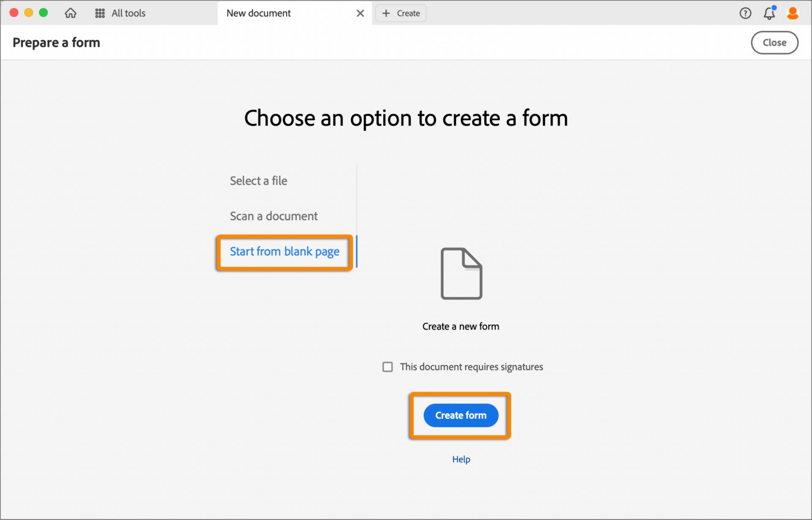The image size is (812, 520).
Task: Open the orange user profile avatar
Action: pyautogui.click(x=792, y=14)
